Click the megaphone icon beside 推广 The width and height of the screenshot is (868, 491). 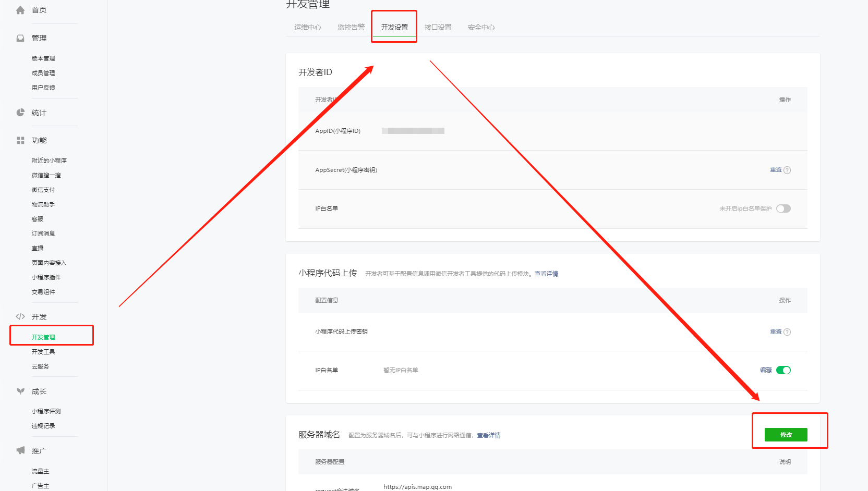[x=20, y=450]
